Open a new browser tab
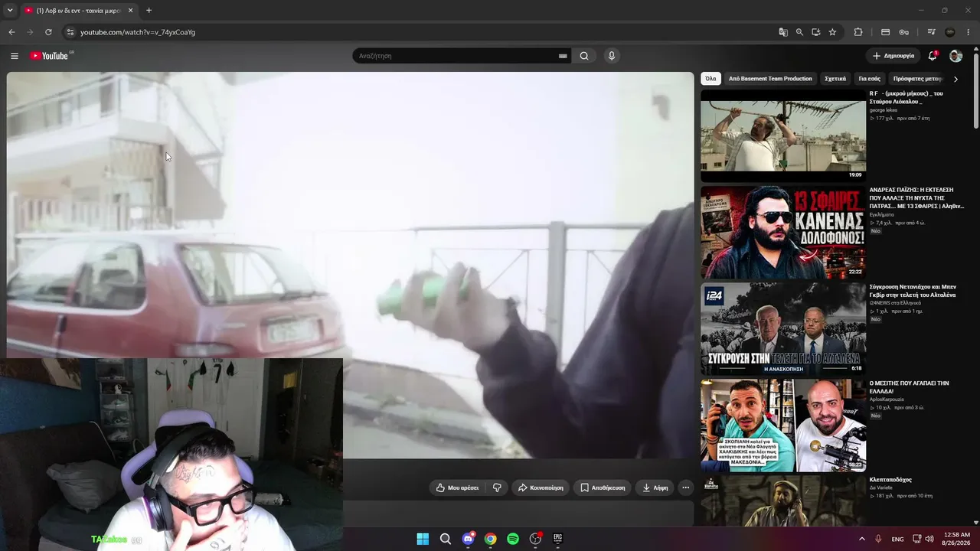980x551 pixels. (149, 11)
